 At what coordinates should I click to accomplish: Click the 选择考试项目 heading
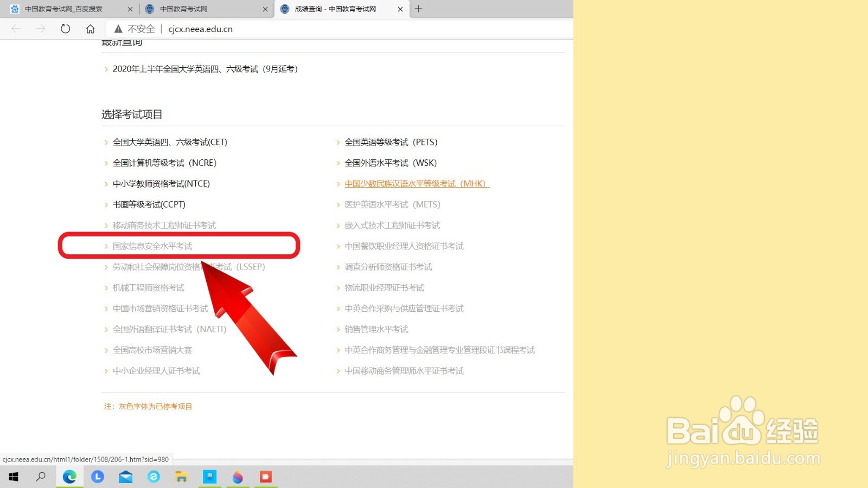[132, 114]
